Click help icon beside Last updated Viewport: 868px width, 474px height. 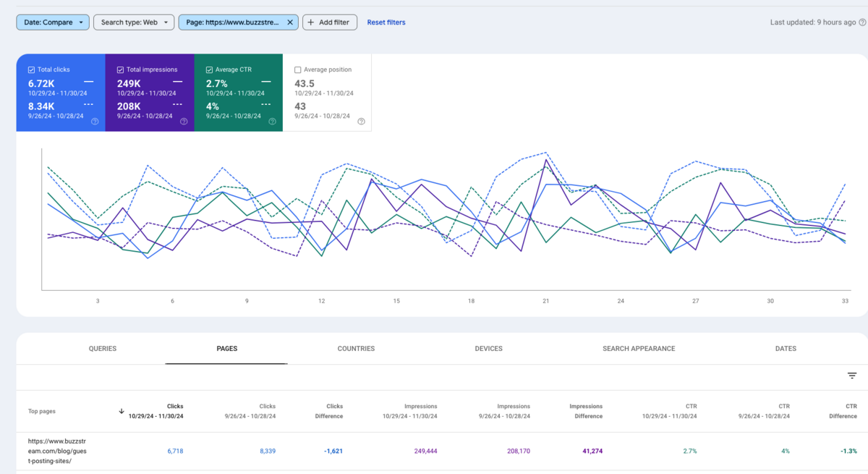pos(862,22)
